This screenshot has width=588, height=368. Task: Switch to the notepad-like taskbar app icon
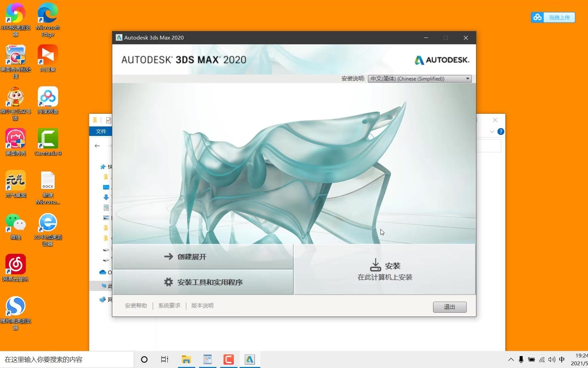click(207, 359)
